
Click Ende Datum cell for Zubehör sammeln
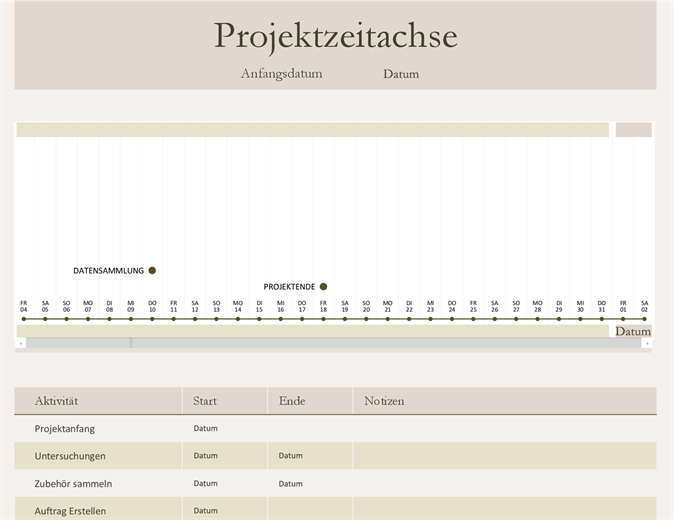pos(310,483)
